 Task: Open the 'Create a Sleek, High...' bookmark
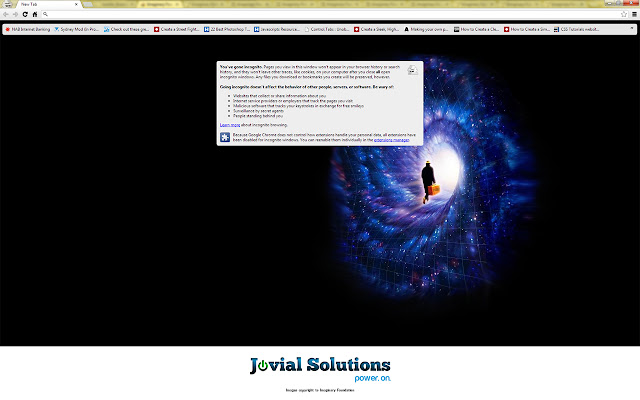pos(376,29)
